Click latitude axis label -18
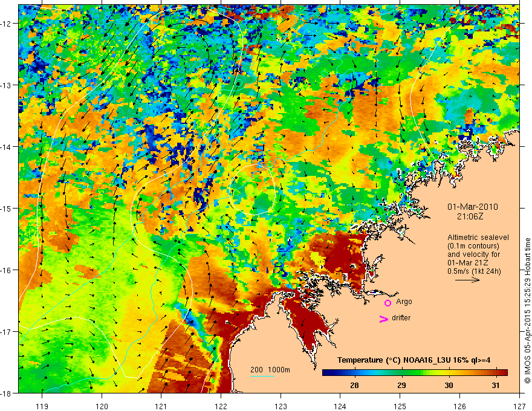Screen dimensions: 532x411 click(x=7, y=393)
